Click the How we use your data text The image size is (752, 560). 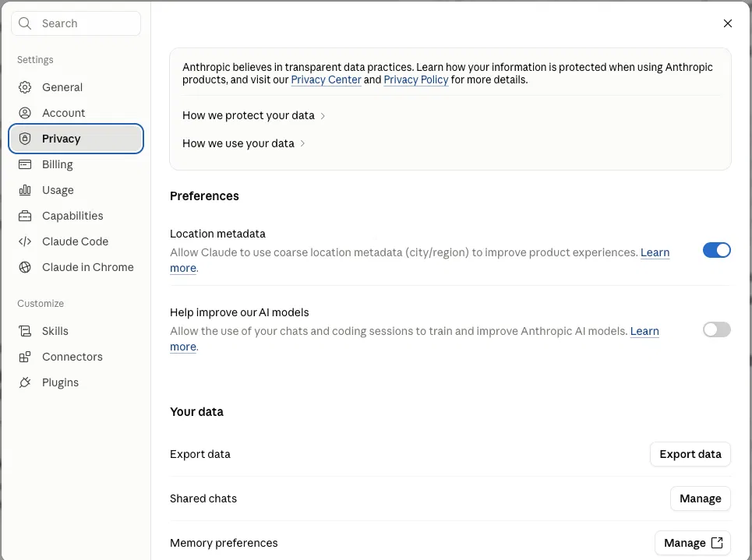238,143
